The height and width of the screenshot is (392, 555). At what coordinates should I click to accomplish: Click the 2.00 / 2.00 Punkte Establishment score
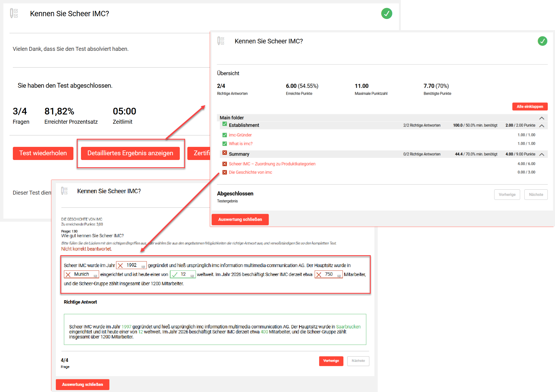coord(520,125)
